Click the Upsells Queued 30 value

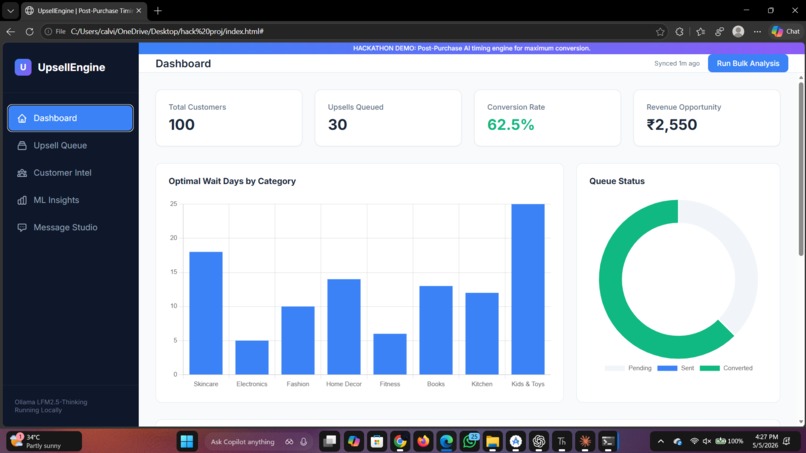(x=337, y=124)
